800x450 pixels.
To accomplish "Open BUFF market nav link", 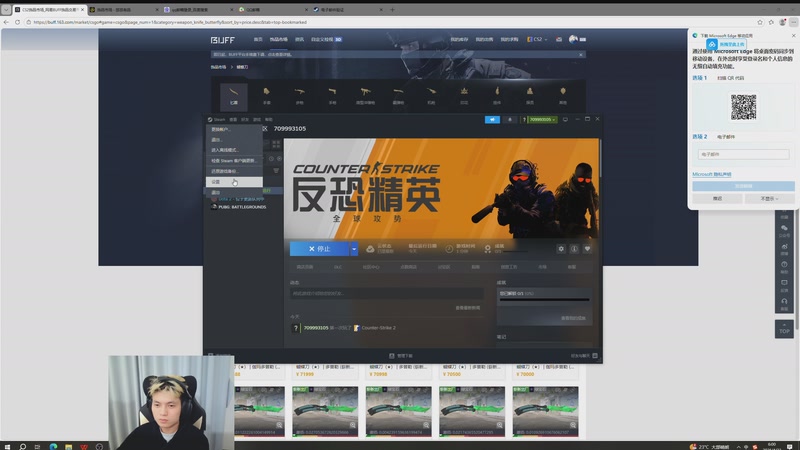I will pos(279,39).
